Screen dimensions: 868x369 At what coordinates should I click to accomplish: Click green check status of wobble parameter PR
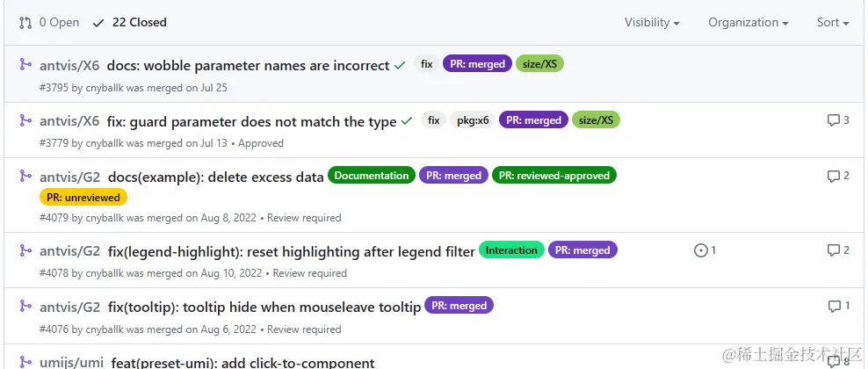tap(400, 65)
